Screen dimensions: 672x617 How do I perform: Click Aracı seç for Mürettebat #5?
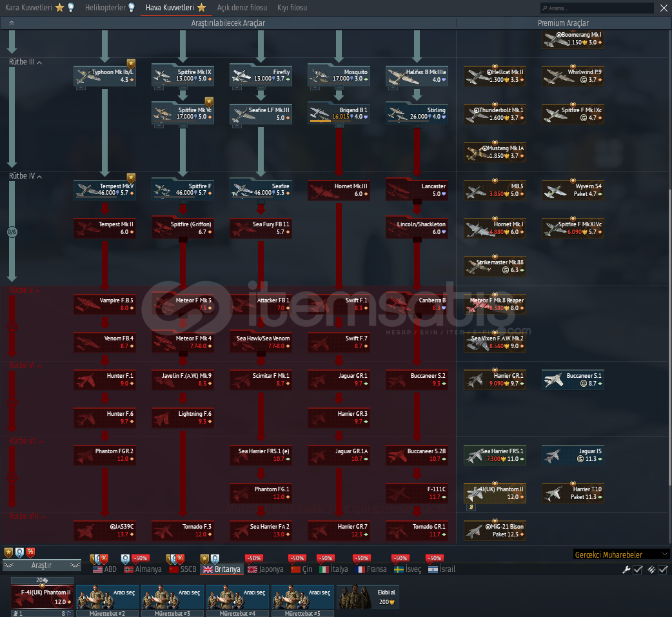click(303, 597)
